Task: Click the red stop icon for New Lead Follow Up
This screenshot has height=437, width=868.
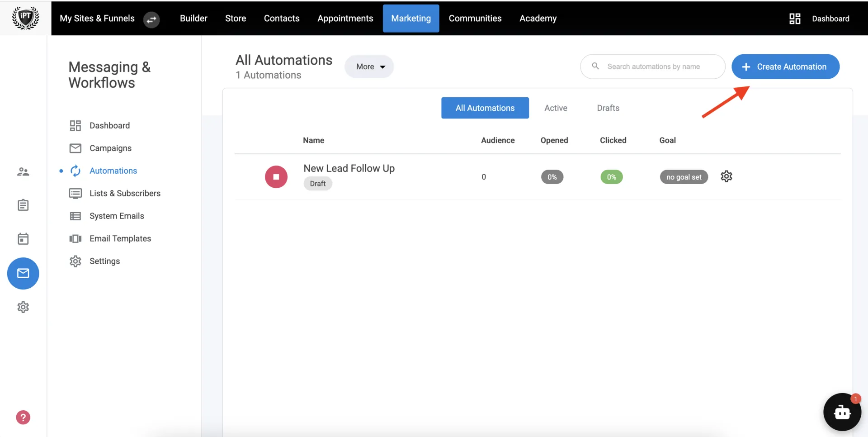Action: click(276, 177)
